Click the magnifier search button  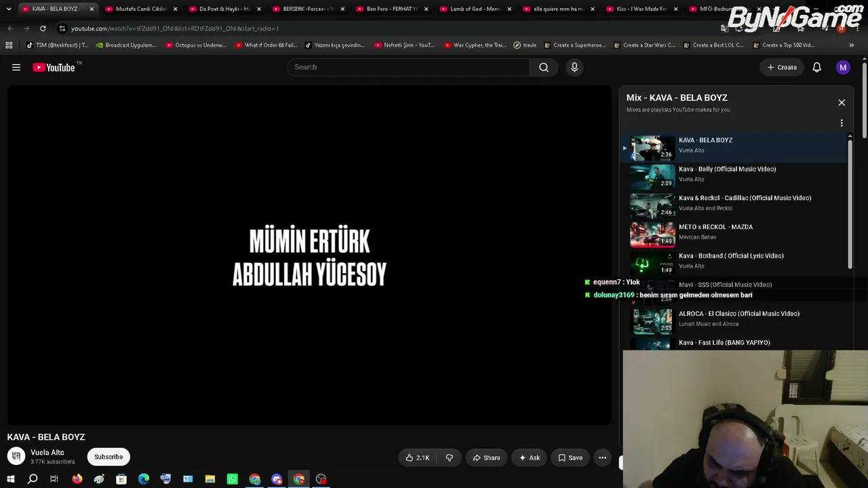tap(544, 67)
